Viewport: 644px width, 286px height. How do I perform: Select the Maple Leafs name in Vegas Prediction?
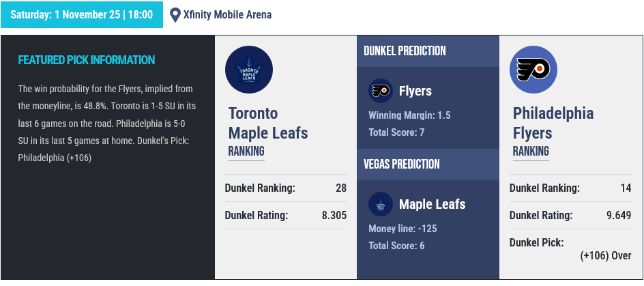tap(432, 204)
